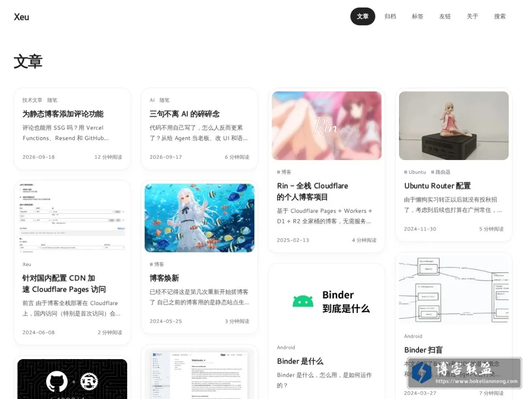Click the green Android robot icon

click(x=303, y=301)
